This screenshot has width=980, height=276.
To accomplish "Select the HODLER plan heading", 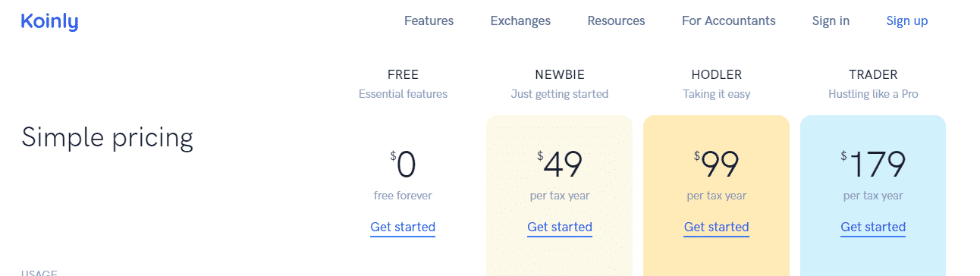I will (716, 74).
